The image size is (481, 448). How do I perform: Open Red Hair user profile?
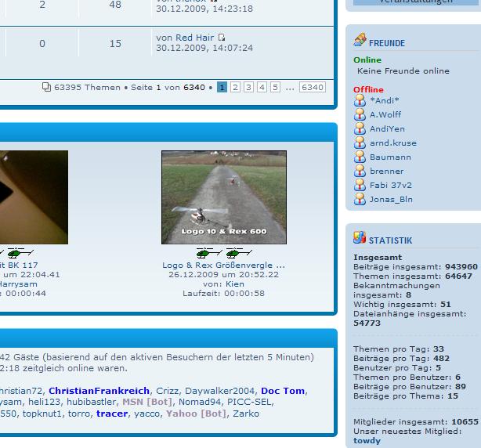pos(195,38)
